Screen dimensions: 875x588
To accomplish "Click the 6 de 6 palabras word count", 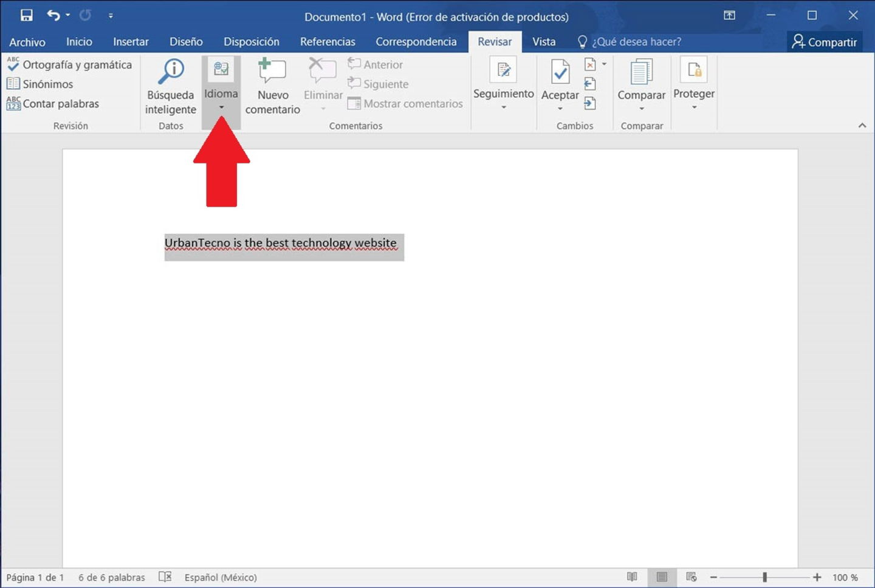I will (112, 577).
